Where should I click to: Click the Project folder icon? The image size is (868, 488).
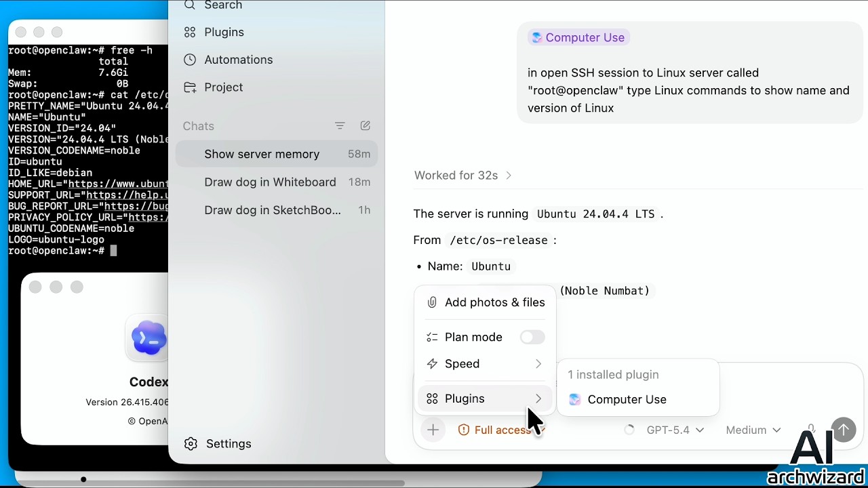[x=190, y=87]
